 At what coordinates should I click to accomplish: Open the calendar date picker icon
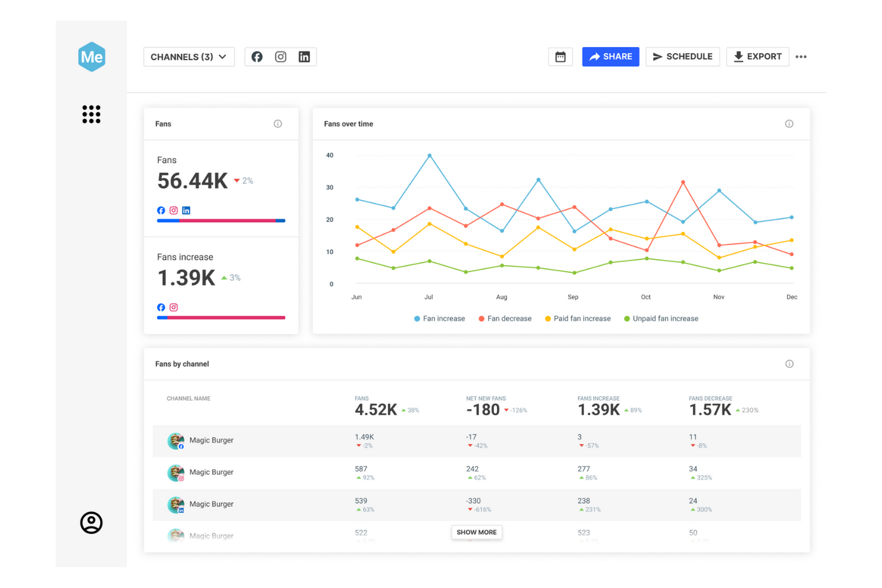tap(560, 57)
